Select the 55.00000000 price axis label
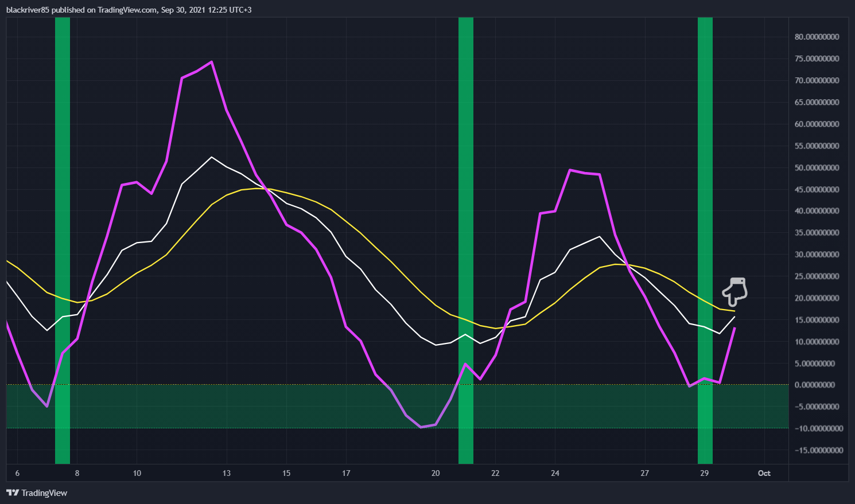Screen dimensions: 855x504 817,146
